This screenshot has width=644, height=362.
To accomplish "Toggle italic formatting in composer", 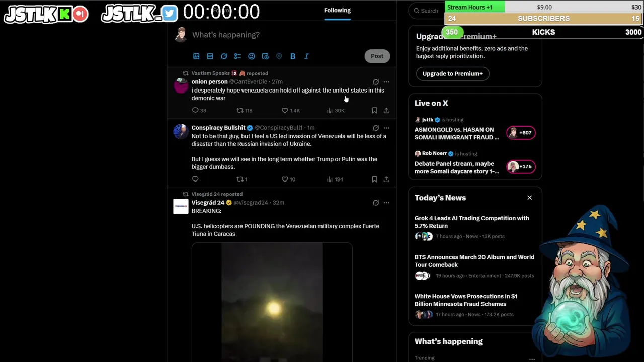I will pyautogui.click(x=306, y=56).
